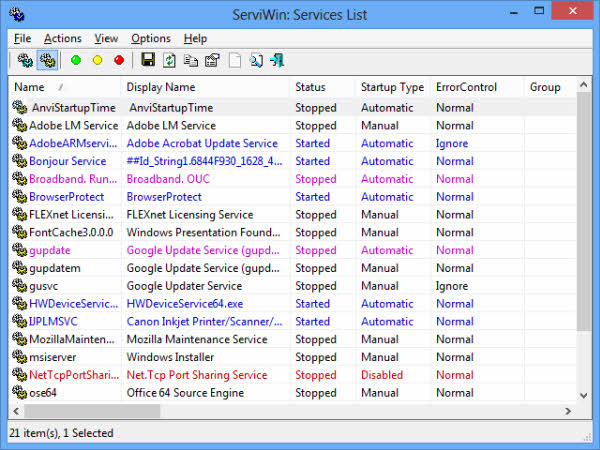Click the highlighted services list toolbar icon
Image resolution: width=600 pixels, height=450 pixels.
point(47,61)
